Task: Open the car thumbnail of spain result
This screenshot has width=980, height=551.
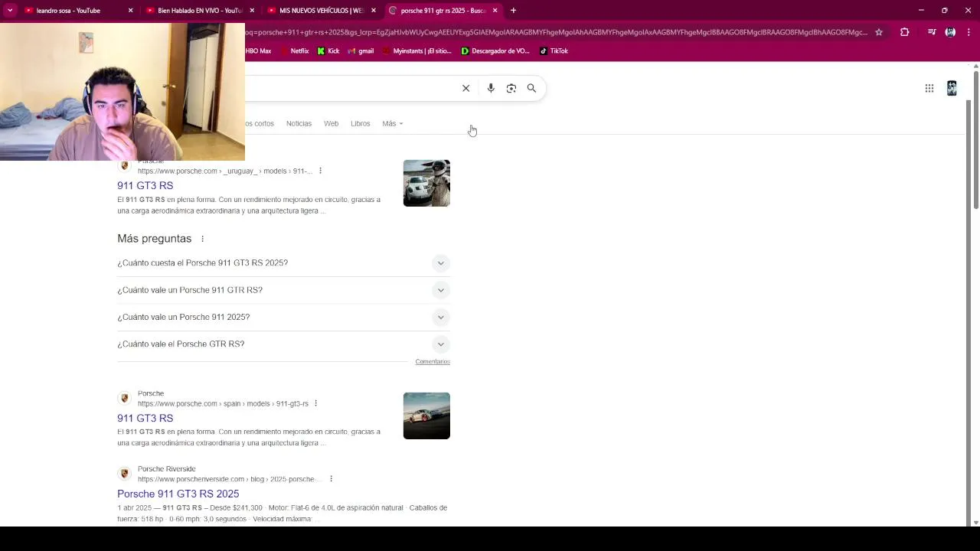Action: tap(426, 416)
